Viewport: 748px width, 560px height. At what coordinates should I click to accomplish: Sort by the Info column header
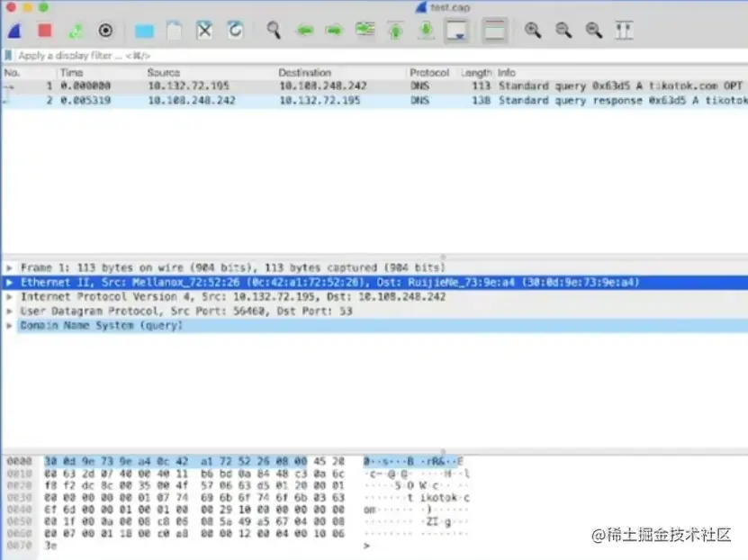tap(622, 73)
